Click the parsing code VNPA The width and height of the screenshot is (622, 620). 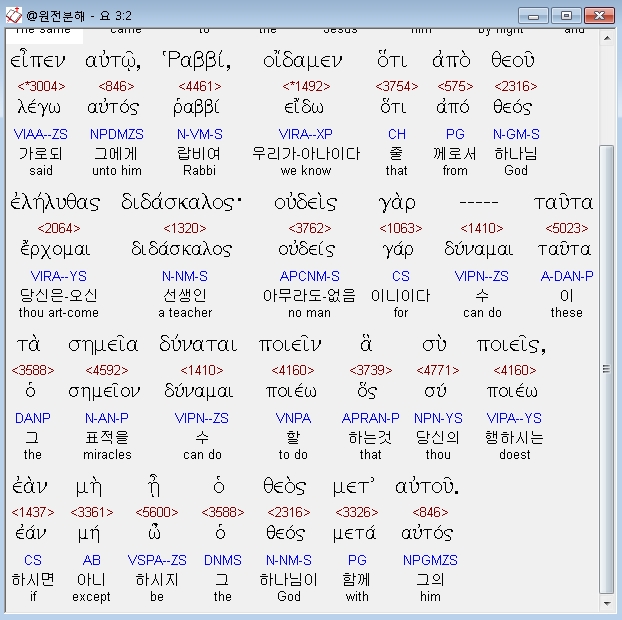[x=293, y=418]
